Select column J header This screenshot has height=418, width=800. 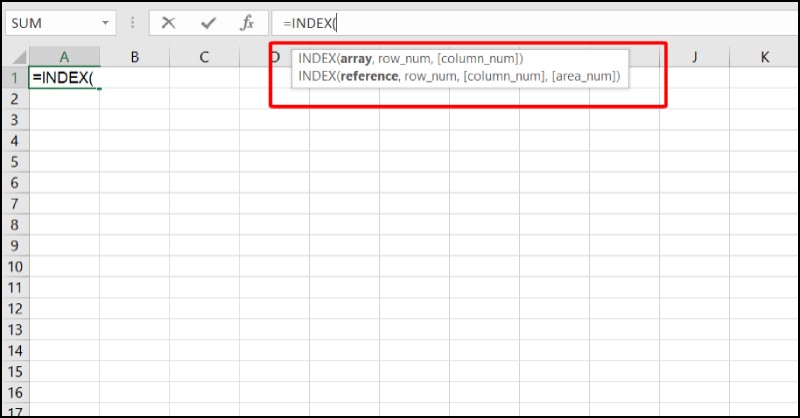pyautogui.click(x=694, y=58)
